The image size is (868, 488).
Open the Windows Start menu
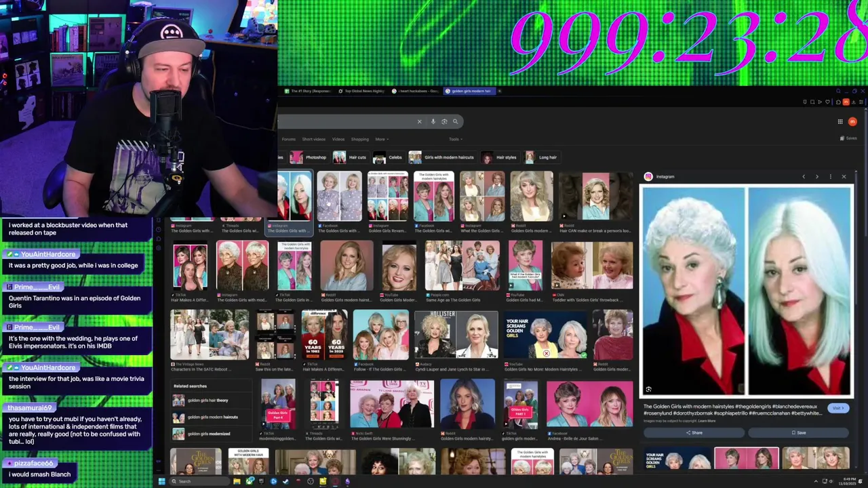click(x=161, y=481)
